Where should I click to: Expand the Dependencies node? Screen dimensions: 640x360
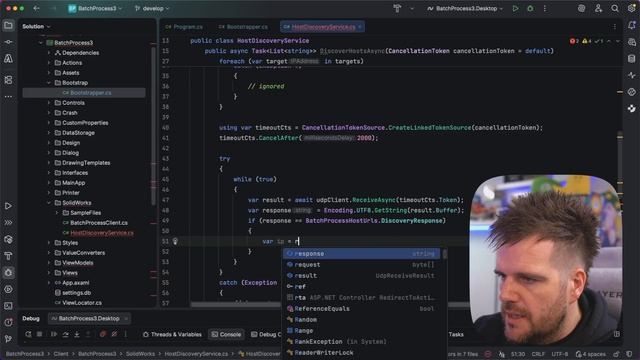pyautogui.click(x=49, y=53)
